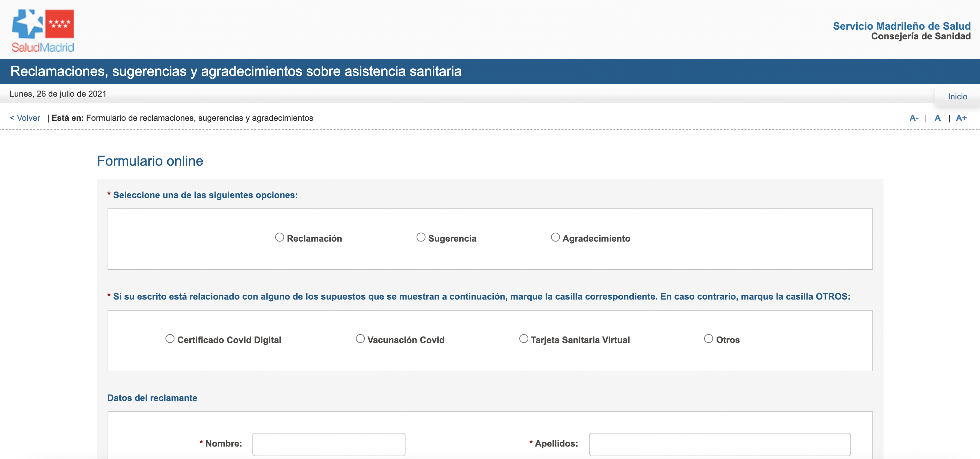The height and width of the screenshot is (459, 980).
Task: Select the Sugerencia radio button
Action: tap(421, 237)
